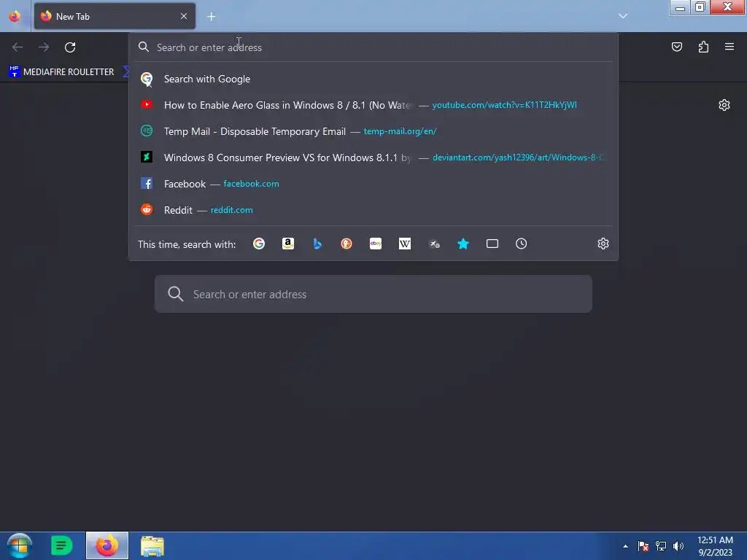Image resolution: width=747 pixels, height=560 pixels.
Task: Open the taskbar clock showing 12:51 AM
Action: point(715,546)
